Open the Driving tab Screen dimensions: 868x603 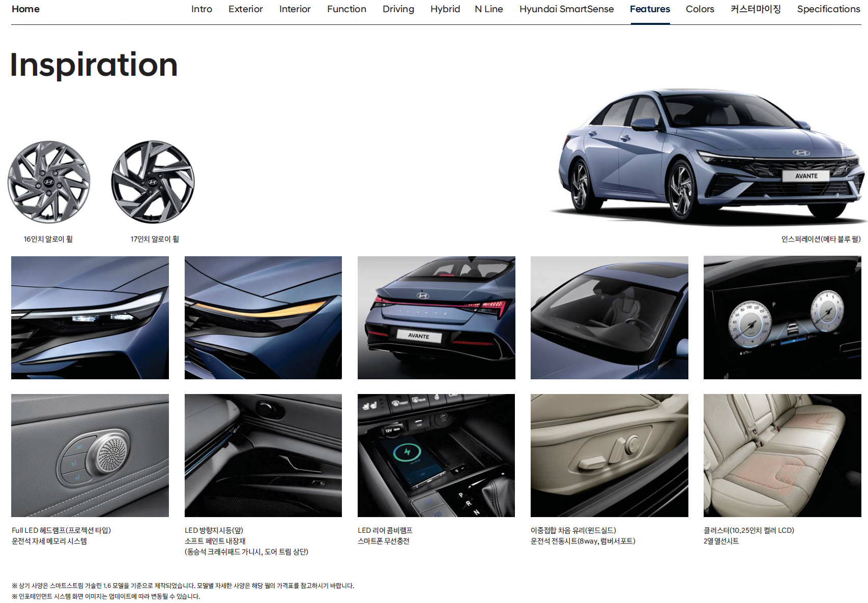(x=398, y=9)
